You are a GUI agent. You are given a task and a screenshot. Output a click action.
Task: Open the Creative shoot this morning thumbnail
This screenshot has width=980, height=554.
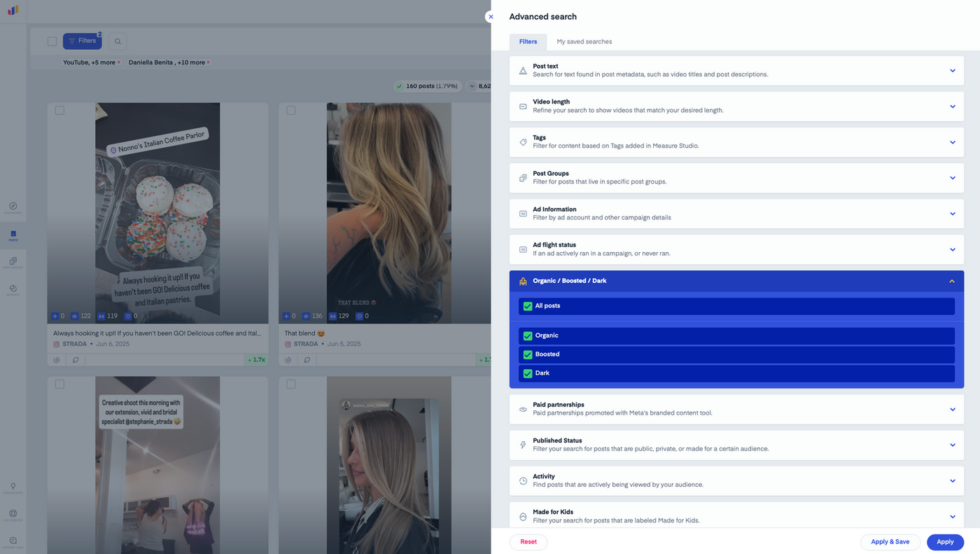(157, 465)
